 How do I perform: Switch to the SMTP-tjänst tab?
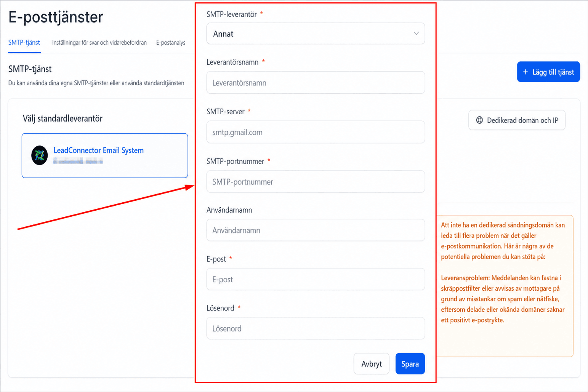point(24,43)
